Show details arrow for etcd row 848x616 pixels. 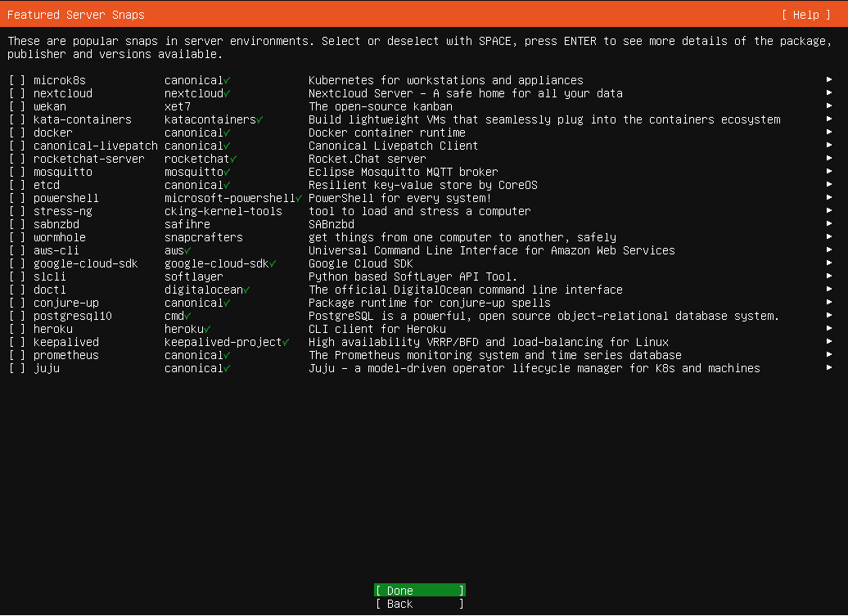pos(829,185)
